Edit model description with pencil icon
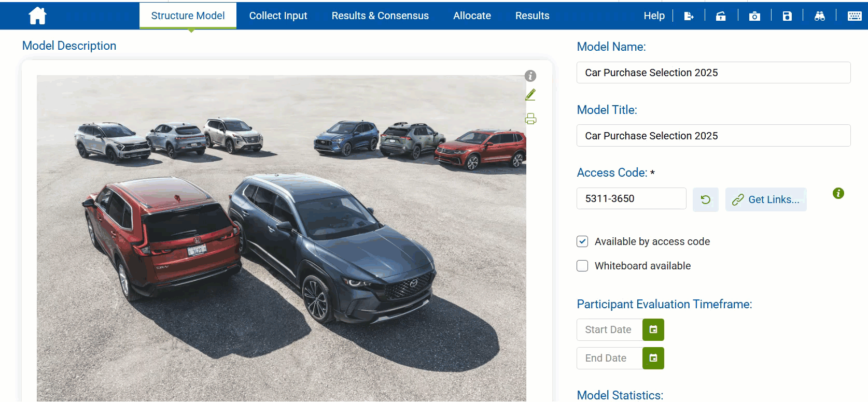 coord(530,95)
